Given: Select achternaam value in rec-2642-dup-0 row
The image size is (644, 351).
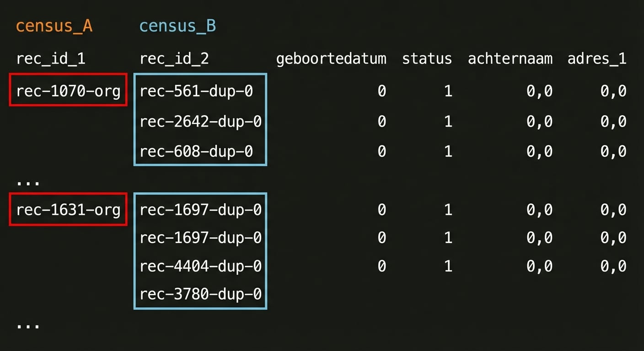Looking at the screenshot, I should point(539,122).
